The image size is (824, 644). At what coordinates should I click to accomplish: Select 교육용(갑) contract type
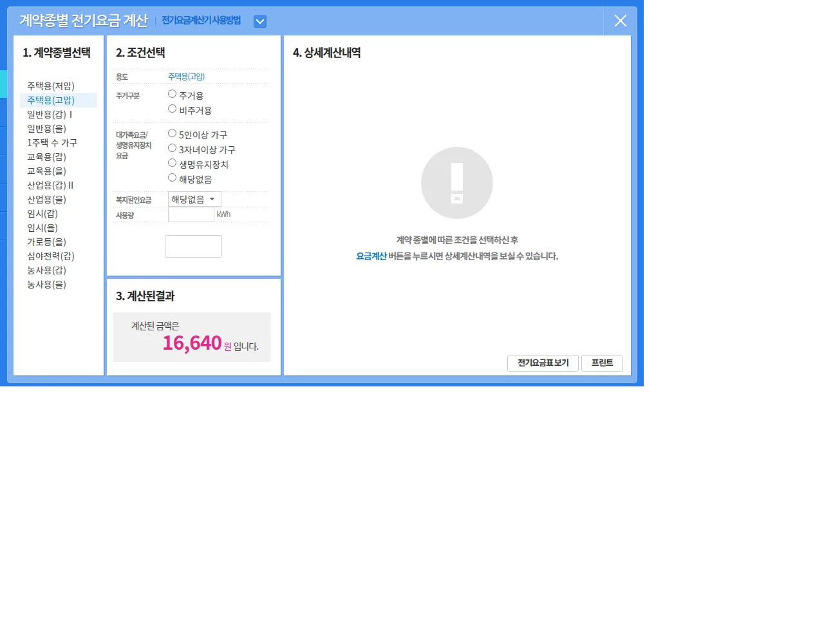46,157
